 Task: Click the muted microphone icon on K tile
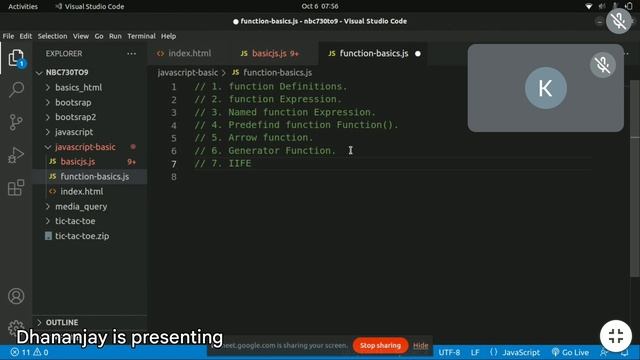tap(602, 65)
